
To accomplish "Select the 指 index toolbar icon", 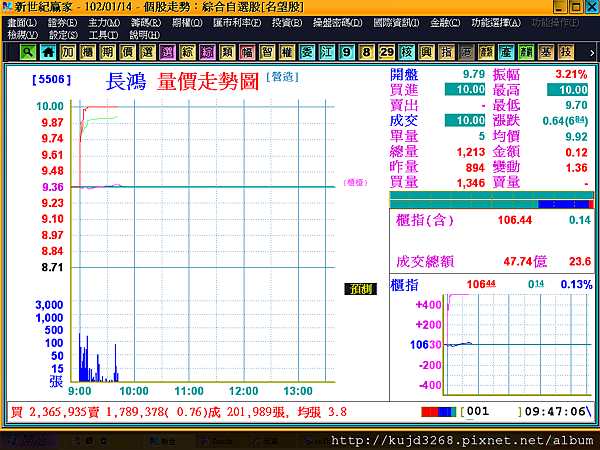I will coord(446,52).
